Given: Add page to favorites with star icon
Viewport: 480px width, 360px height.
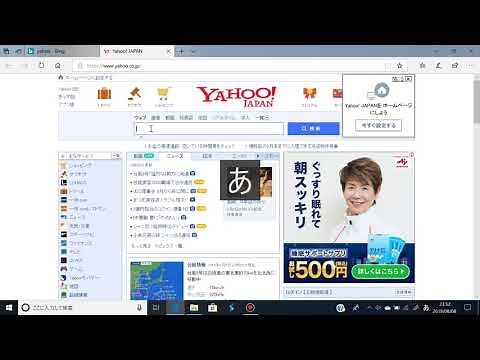Looking at the screenshot, I should pos(400,66).
